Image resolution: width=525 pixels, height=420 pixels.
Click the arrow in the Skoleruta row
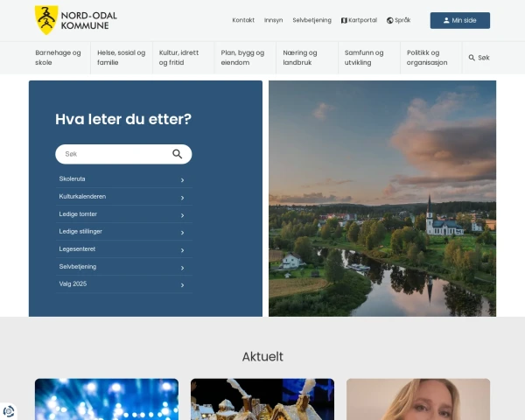pyautogui.click(x=183, y=180)
